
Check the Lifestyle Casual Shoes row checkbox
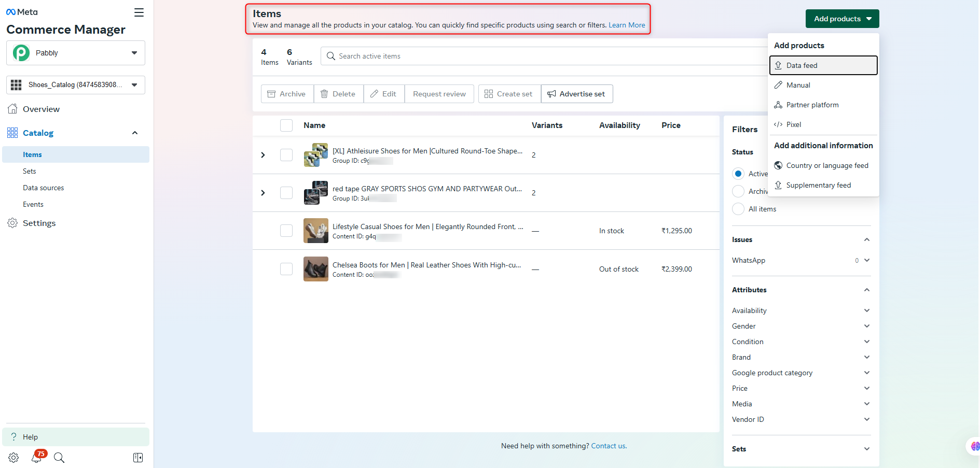(286, 231)
